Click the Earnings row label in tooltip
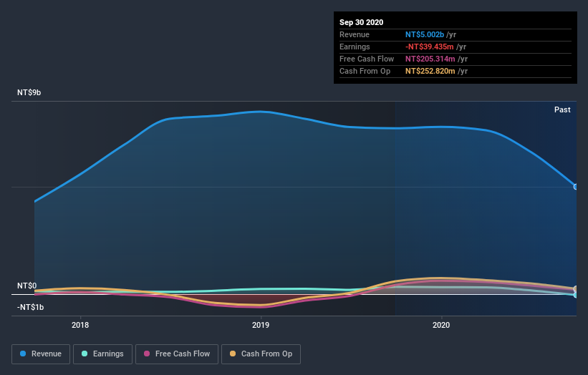This screenshot has height=375, width=588. point(355,47)
